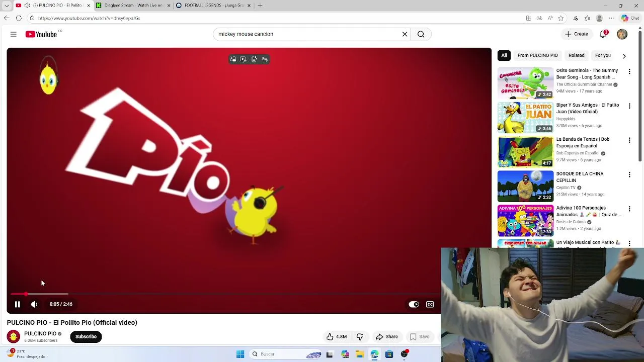This screenshot has height=362, width=644.
Task: Open the account avatar menu
Action: pos(622,34)
